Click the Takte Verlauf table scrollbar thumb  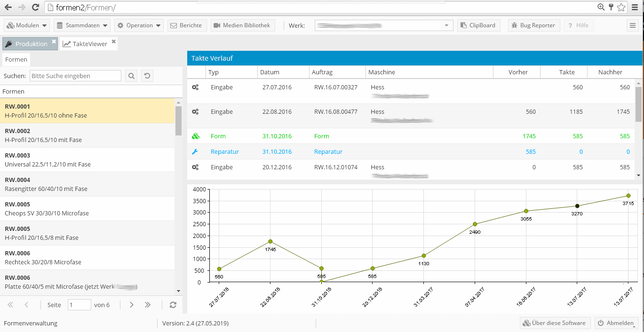click(638, 104)
